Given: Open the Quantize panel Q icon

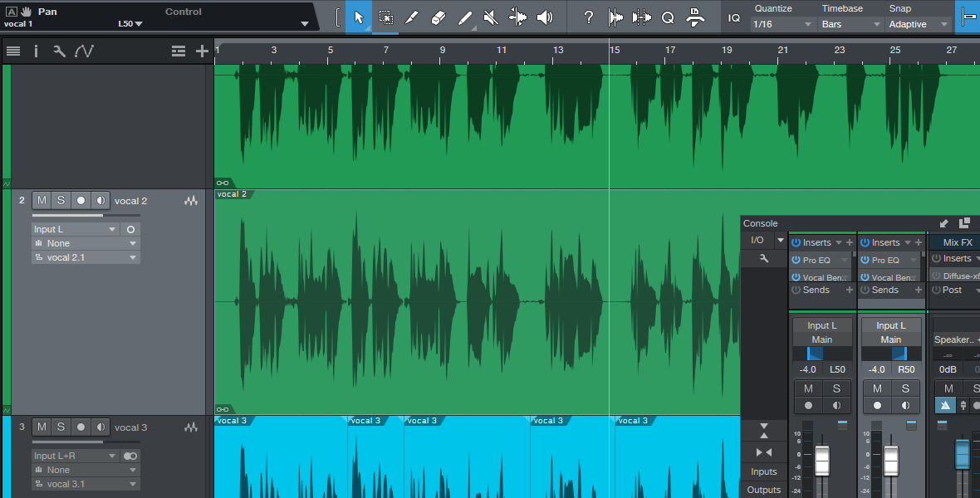Looking at the screenshot, I should (x=668, y=17).
